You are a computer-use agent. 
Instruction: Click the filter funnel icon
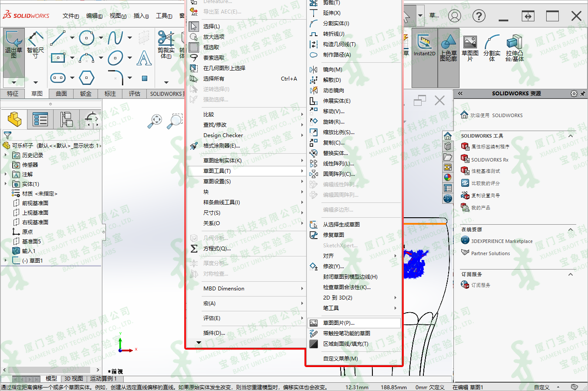tap(7, 135)
